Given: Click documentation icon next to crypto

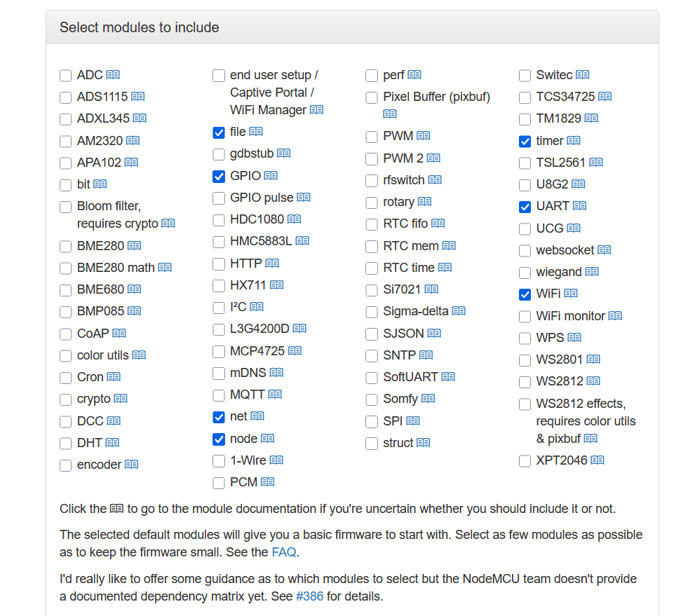Looking at the screenshot, I should pos(121,399).
